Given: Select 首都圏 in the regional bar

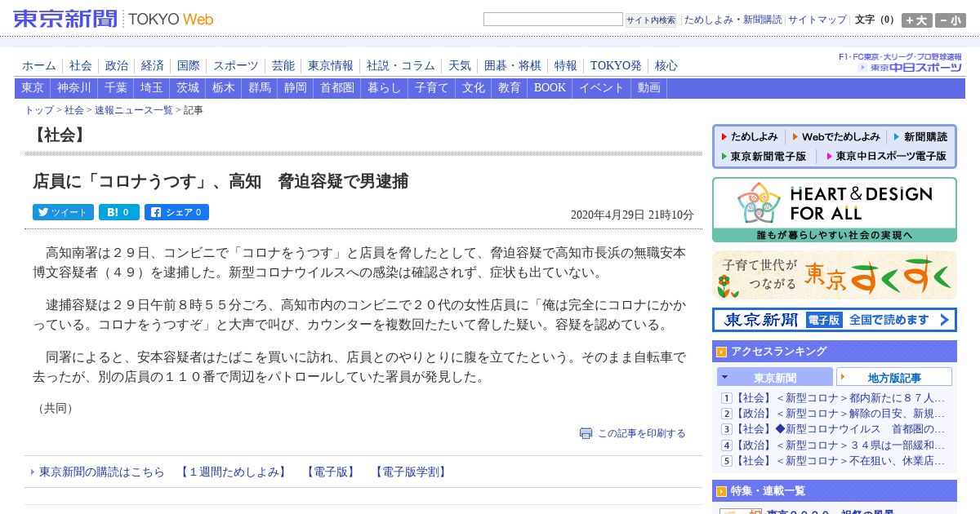Looking at the screenshot, I should (x=337, y=88).
